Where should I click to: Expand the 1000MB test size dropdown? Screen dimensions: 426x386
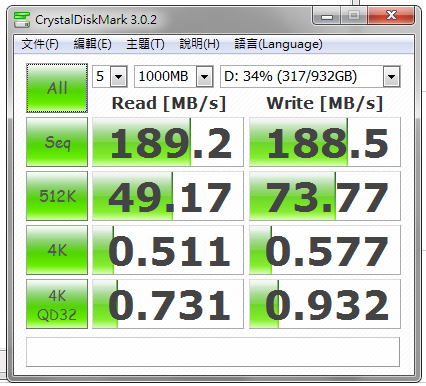tap(205, 77)
